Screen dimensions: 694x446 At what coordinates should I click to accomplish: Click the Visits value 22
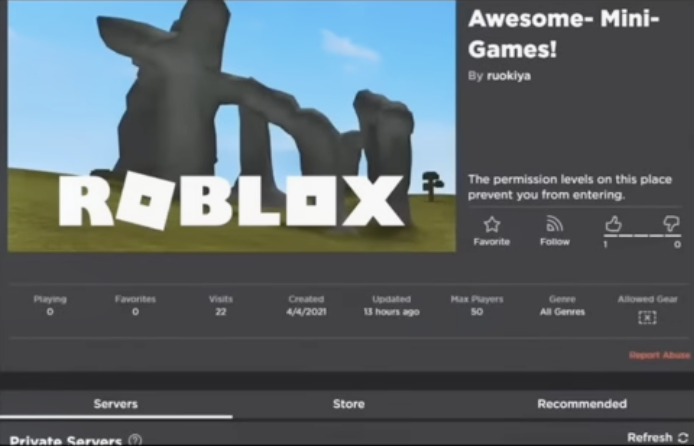coord(220,312)
